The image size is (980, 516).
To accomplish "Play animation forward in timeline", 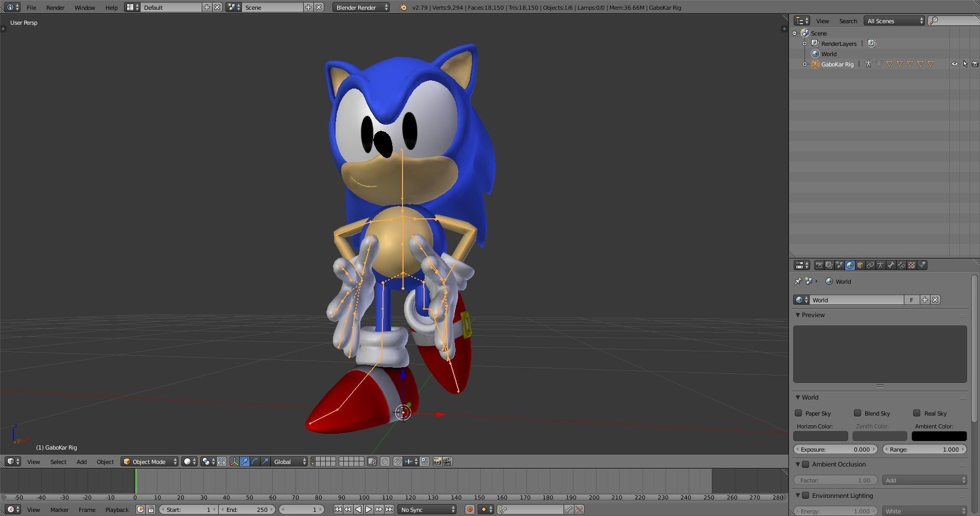I will click(369, 509).
